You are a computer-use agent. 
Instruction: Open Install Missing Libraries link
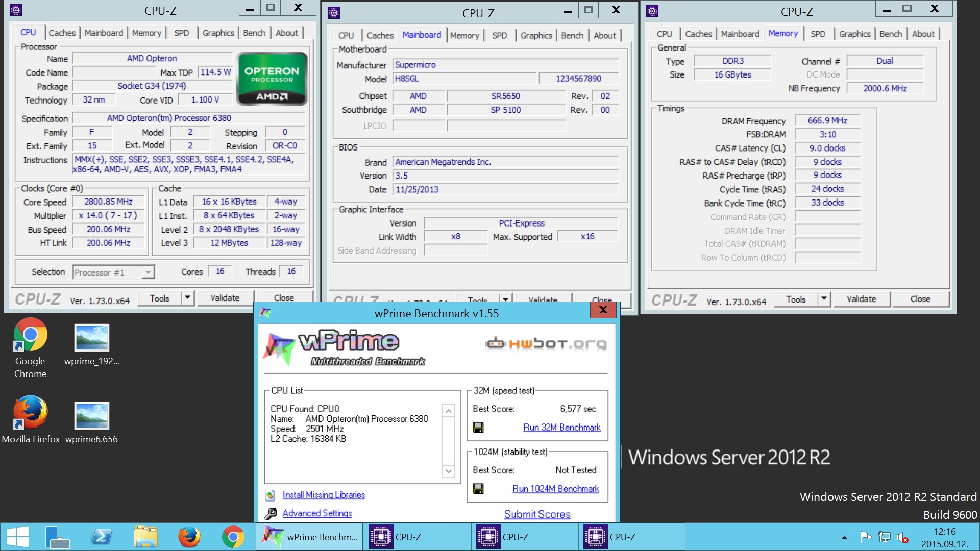324,495
